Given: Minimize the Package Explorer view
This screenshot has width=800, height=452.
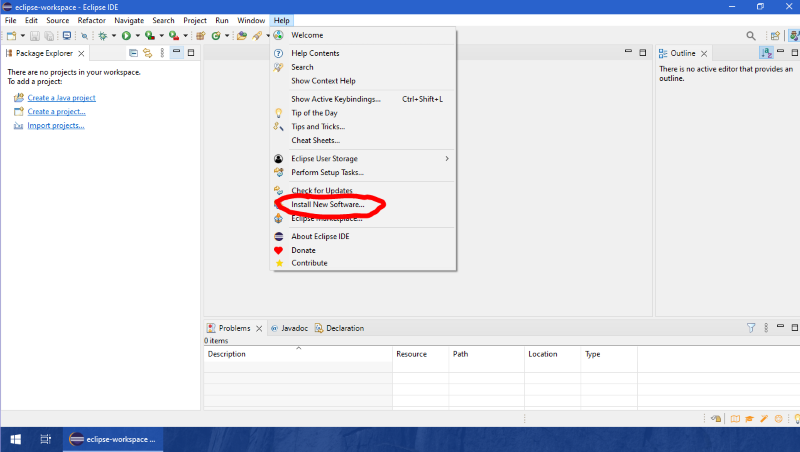Looking at the screenshot, I should (x=177, y=52).
